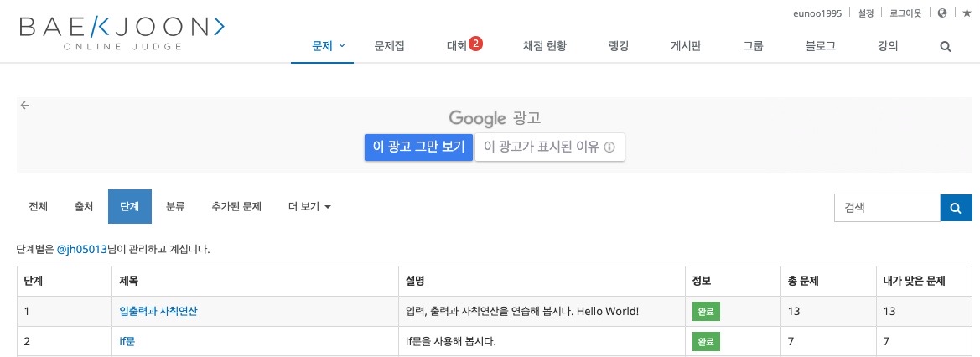Click the if문을 사용해 봅시다 description

point(451,341)
